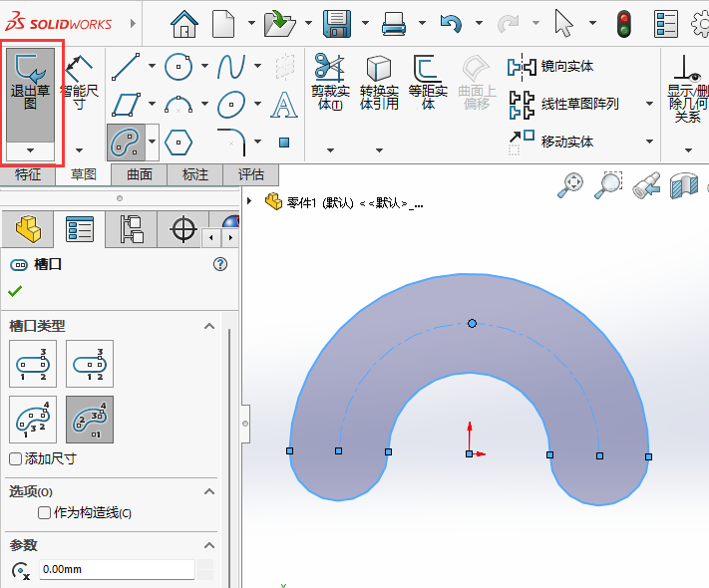Enable the 添加尺寸 (Add dimensions) checkbox

click(15, 459)
